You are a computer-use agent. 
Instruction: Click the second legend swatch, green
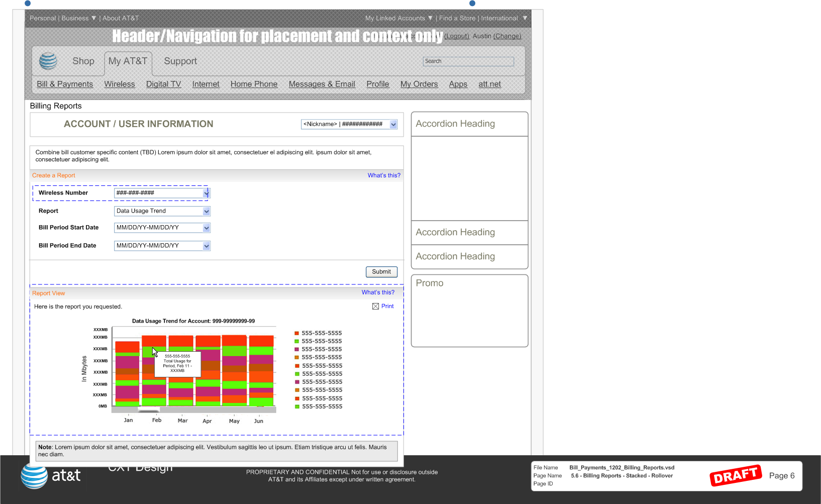click(297, 341)
